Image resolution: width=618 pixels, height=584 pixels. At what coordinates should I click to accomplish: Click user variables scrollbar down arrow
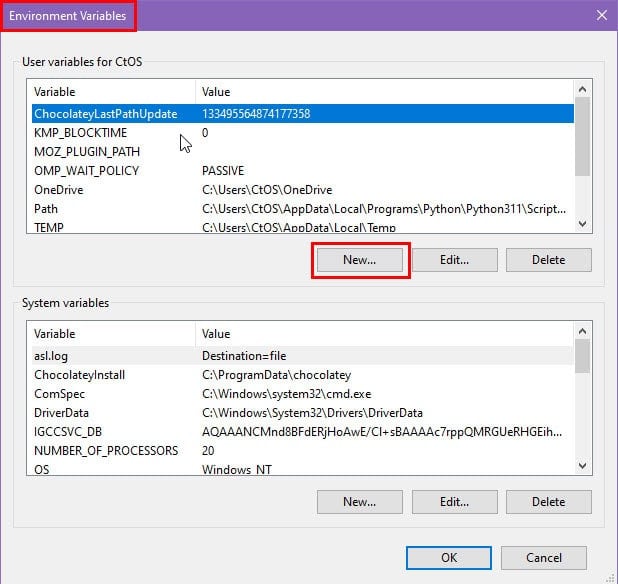[x=583, y=223]
